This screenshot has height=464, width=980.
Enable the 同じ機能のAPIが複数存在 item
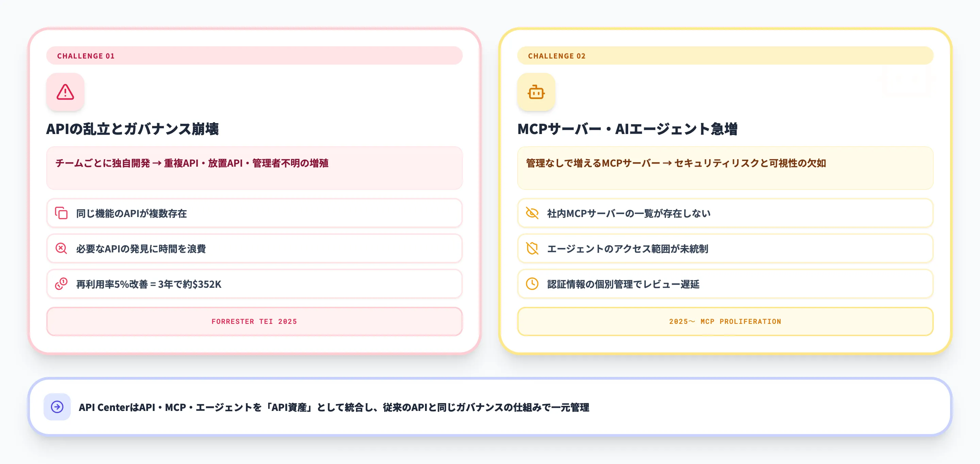tap(254, 213)
